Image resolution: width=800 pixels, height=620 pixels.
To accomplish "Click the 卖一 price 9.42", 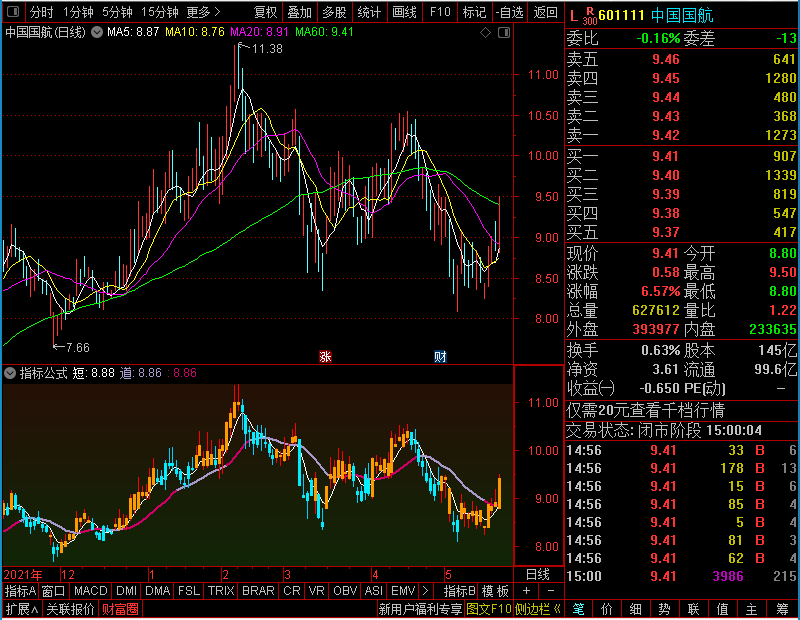I will click(666, 135).
